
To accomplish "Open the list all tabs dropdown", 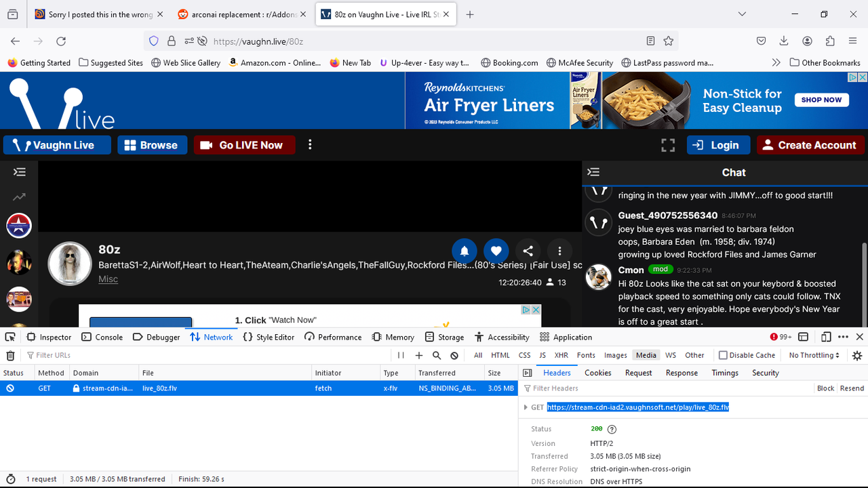I will (742, 14).
